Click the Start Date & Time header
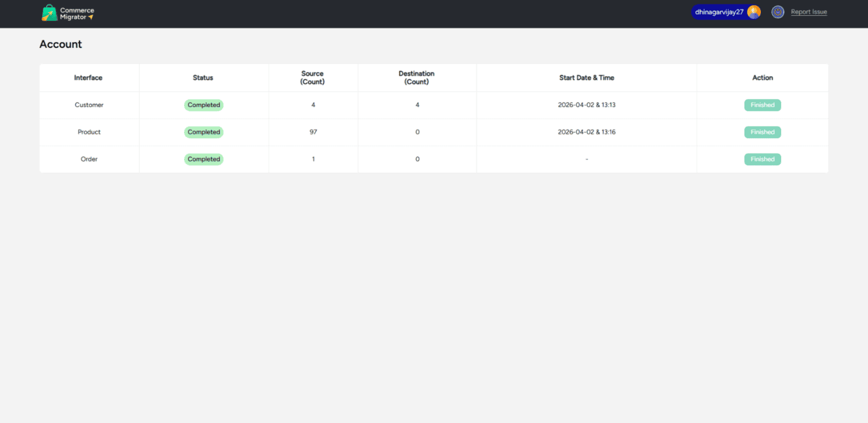 pos(586,78)
